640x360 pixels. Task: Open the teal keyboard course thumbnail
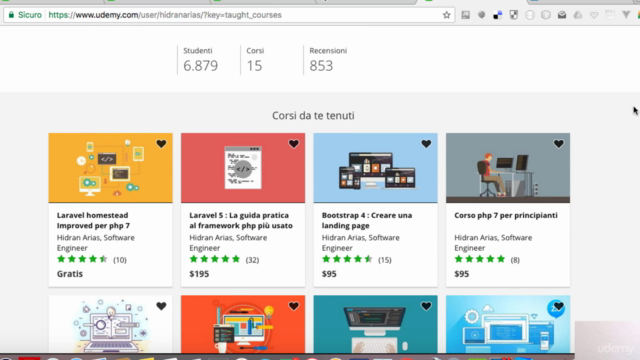coord(376,324)
